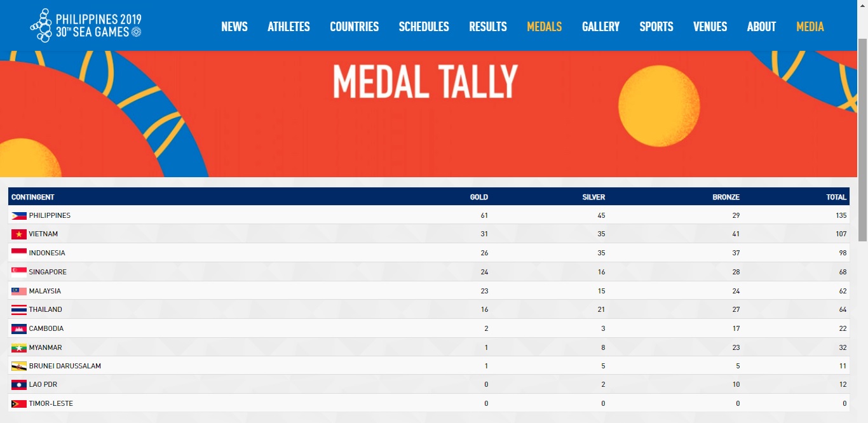Viewport: 868px width, 423px height.
Task: Click the Thailand flag icon
Action: pos(18,310)
